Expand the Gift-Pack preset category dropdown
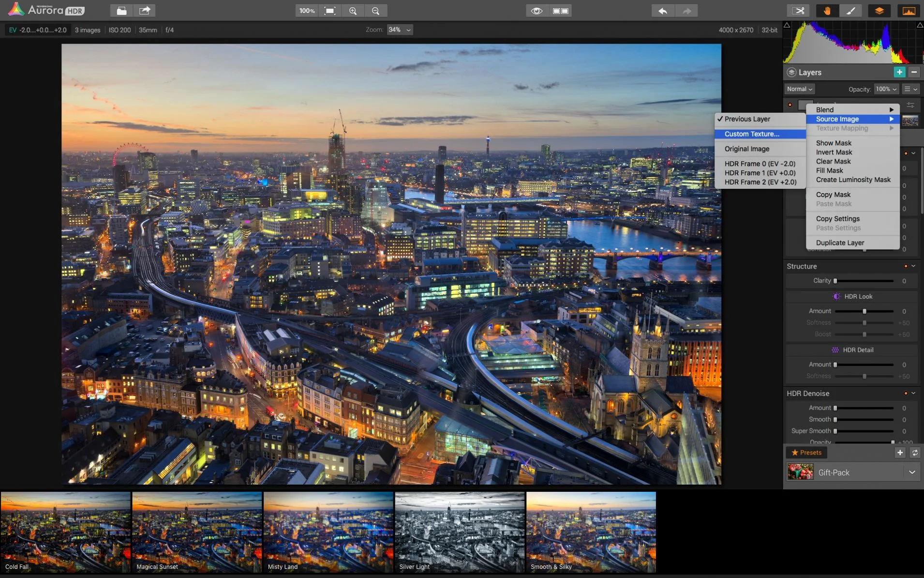 coord(912,472)
